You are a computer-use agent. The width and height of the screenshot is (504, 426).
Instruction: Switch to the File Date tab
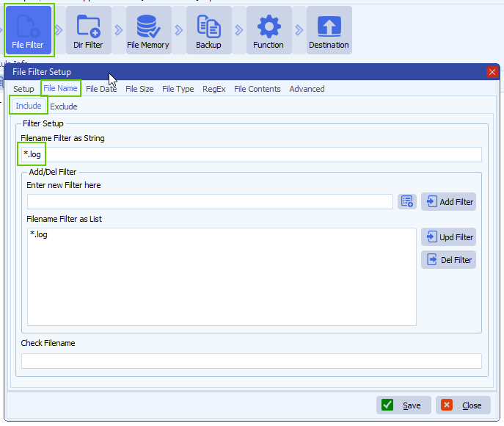click(101, 89)
